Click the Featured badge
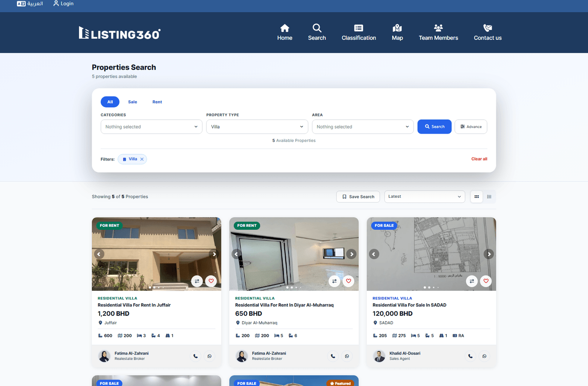Screen dimensions: 588x386 click(341, 383)
